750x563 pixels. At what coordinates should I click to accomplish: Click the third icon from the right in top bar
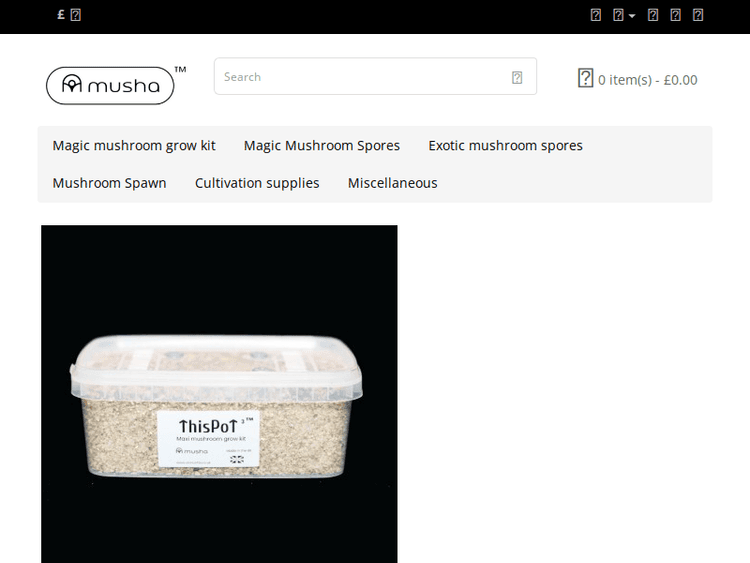(x=653, y=15)
